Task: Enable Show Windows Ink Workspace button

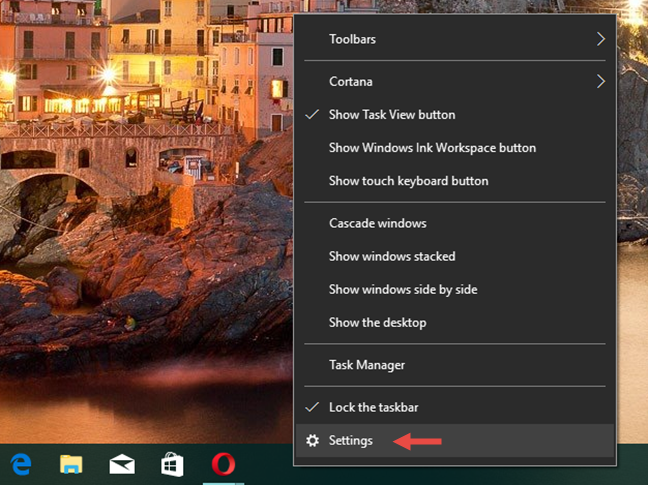Action: tap(432, 148)
